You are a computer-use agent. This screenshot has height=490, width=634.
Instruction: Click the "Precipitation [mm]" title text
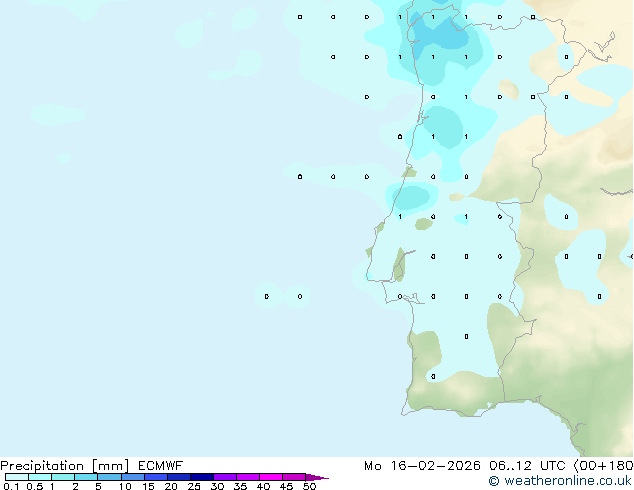click(65, 466)
